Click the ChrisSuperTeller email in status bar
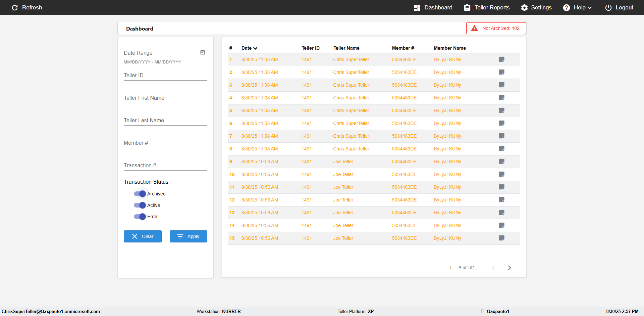This screenshot has height=316, width=644. 51,311
